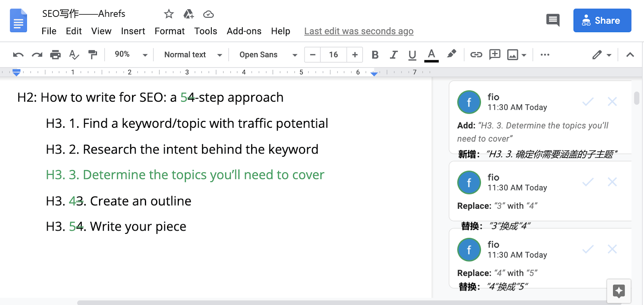The width and height of the screenshot is (644, 305).
Task: Open the 'Last edit was seconds ago' link
Action: pyautogui.click(x=359, y=31)
